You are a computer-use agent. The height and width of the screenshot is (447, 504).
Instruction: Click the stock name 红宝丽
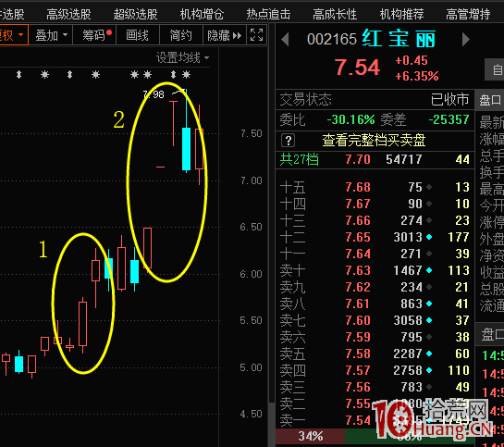tap(399, 39)
